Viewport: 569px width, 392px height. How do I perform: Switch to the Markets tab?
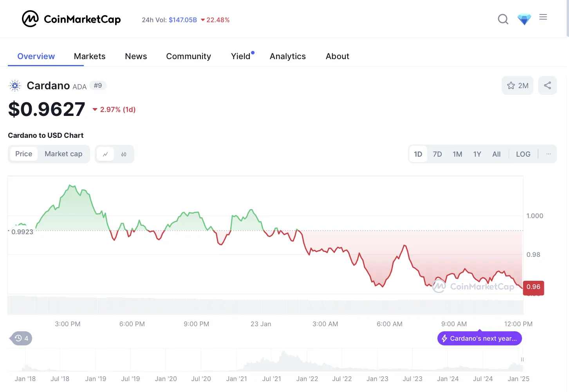tap(90, 56)
